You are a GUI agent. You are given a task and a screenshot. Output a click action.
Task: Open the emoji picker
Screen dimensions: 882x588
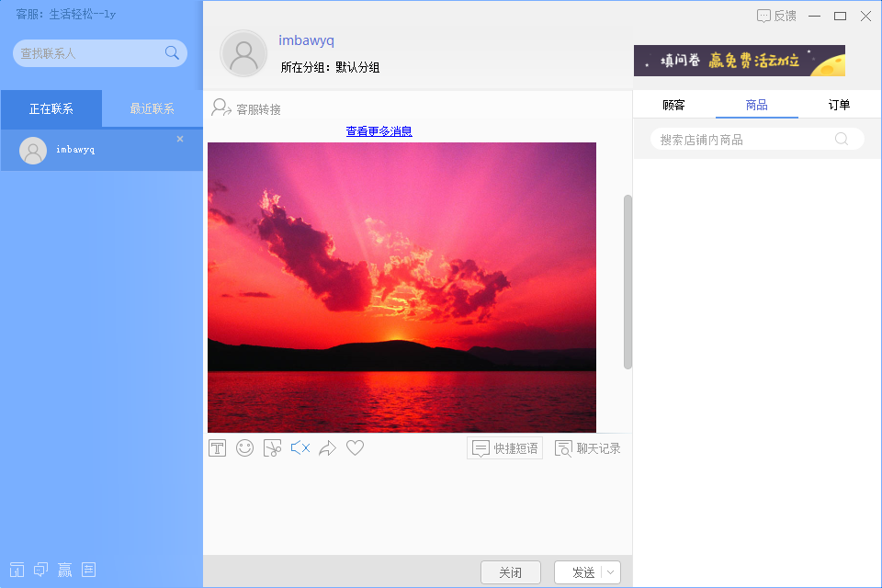(244, 447)
